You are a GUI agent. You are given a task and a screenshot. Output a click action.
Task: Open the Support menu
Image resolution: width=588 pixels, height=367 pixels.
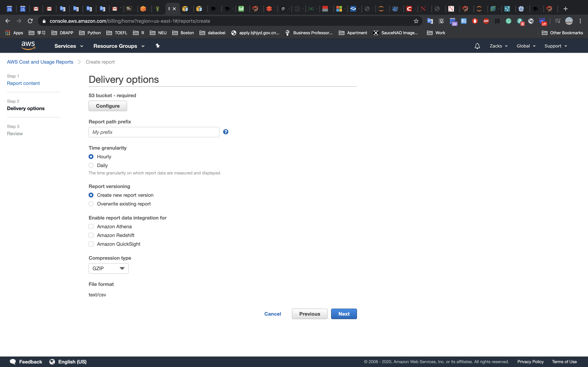pyautogui.click(x=555, y=46)
